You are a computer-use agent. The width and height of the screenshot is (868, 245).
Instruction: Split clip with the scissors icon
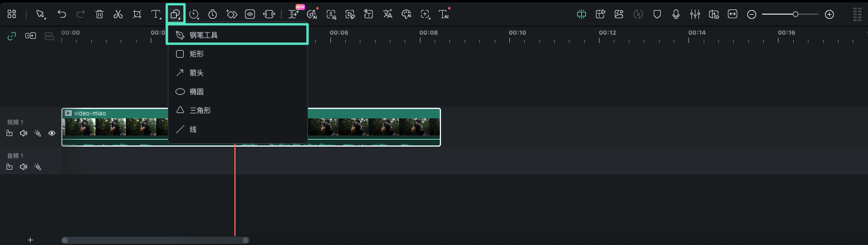click(118, 14)
